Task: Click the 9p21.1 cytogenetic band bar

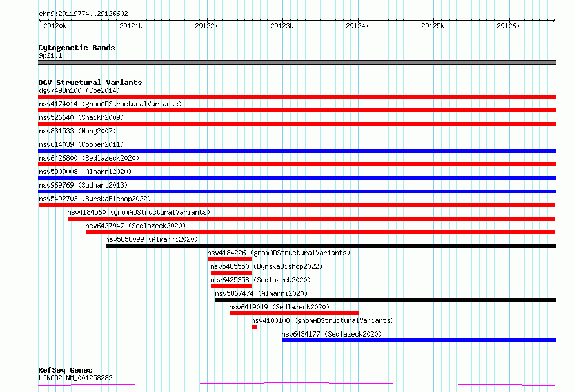Action: click(x=297, y=63)
